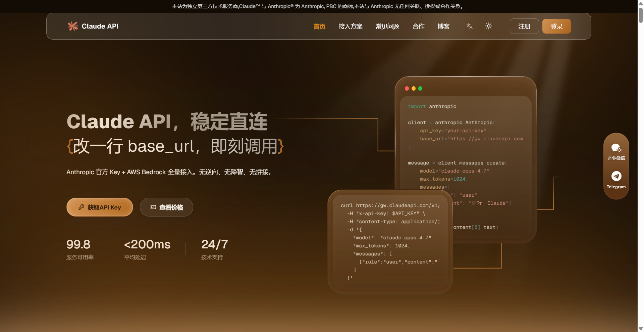Click the page scrollbar up arrow
644x332 pixels.
coord(641,3)
